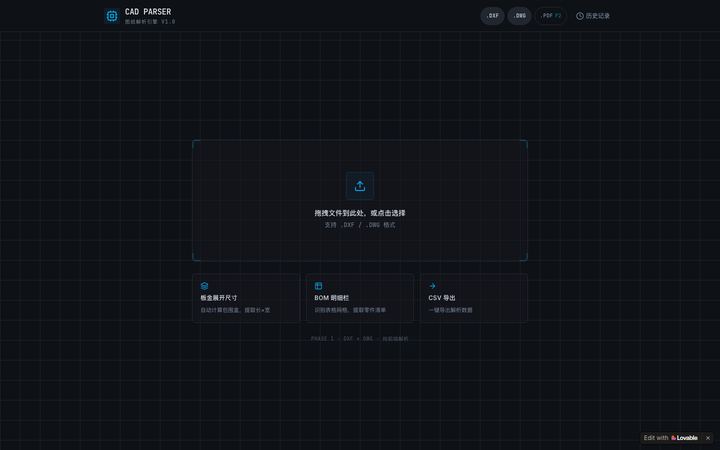The image size is (720, 450).
Task: Open the 历史记录 history link
Action: pyautogui.click(x=593, y=16)
